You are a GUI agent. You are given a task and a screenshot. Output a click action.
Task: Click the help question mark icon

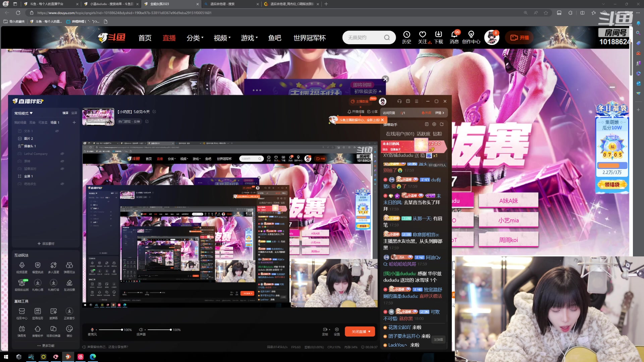pos(408,101)
